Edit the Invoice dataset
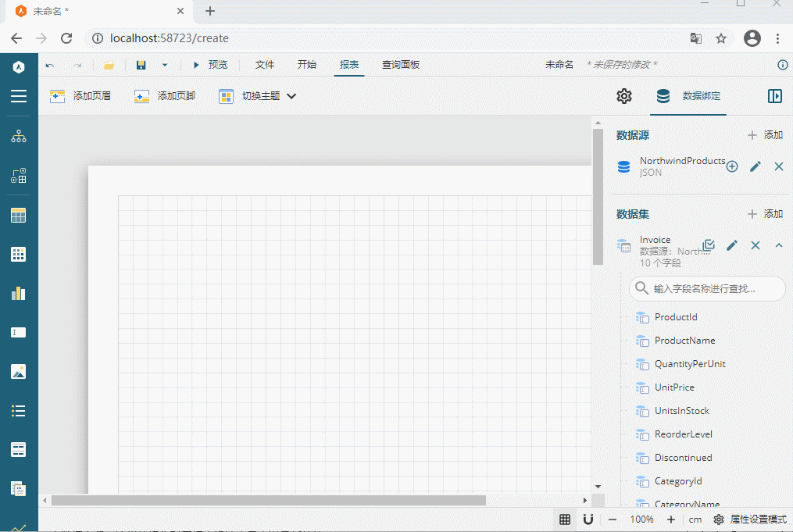The image size is (793, 532). [x=732, y=245]
